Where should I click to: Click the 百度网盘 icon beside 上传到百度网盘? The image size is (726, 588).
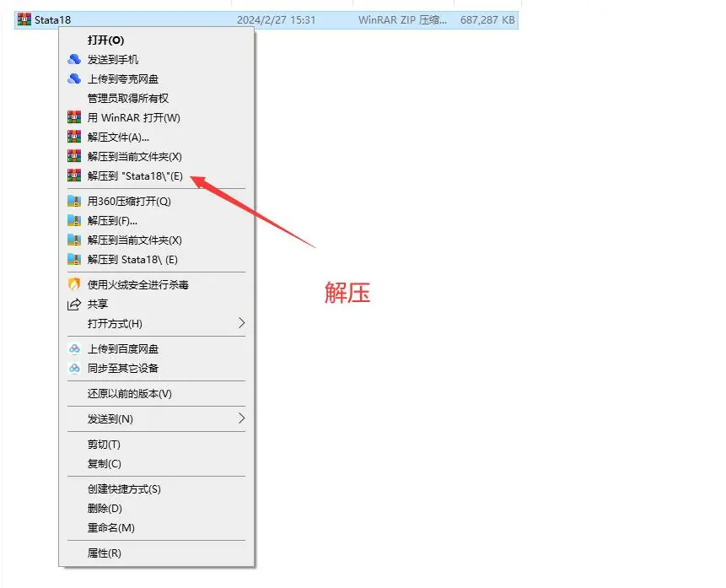point(74,348)
